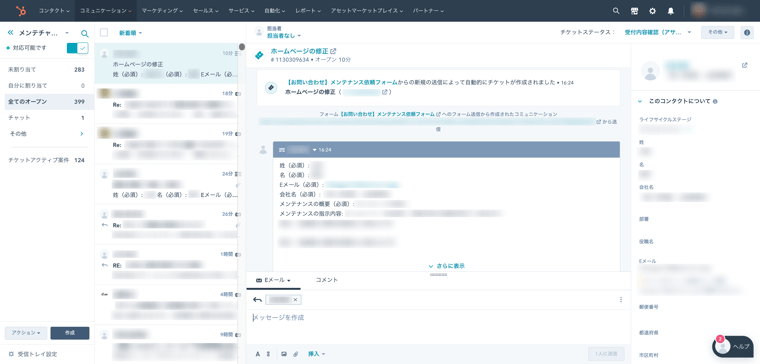Open the inbox name メンテチャ... dropdown
This screenshot has width=760, height=364.
click(45, 33)
